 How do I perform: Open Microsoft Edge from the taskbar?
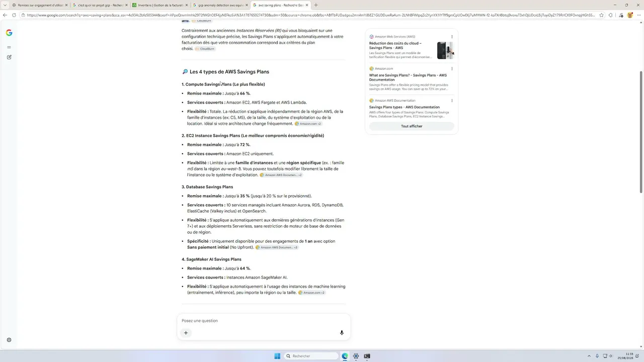coord(345,356)
